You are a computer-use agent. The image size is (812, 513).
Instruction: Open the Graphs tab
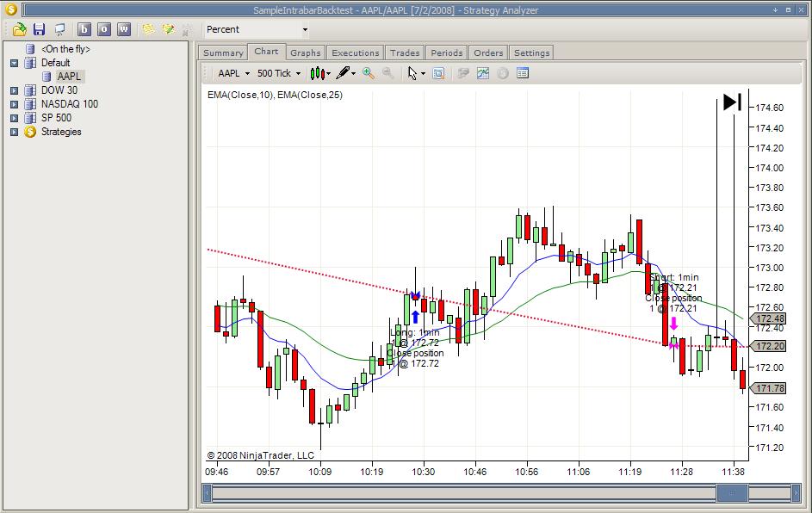click(x=306, y=53)
